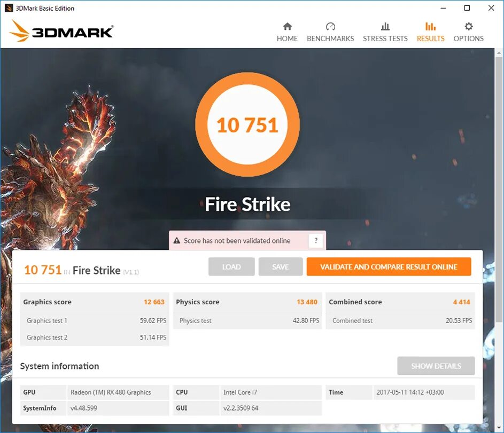Image resolution: width=504 pixels, height=433 pixels.
Task: Open the OPTIONS tab
Action: [469, 32]
